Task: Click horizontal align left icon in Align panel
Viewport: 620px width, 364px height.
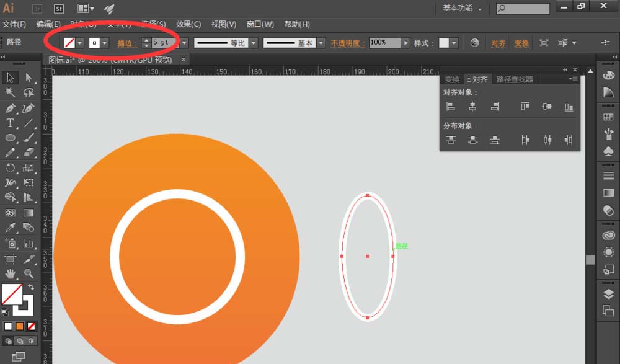Action: (451, 107)
